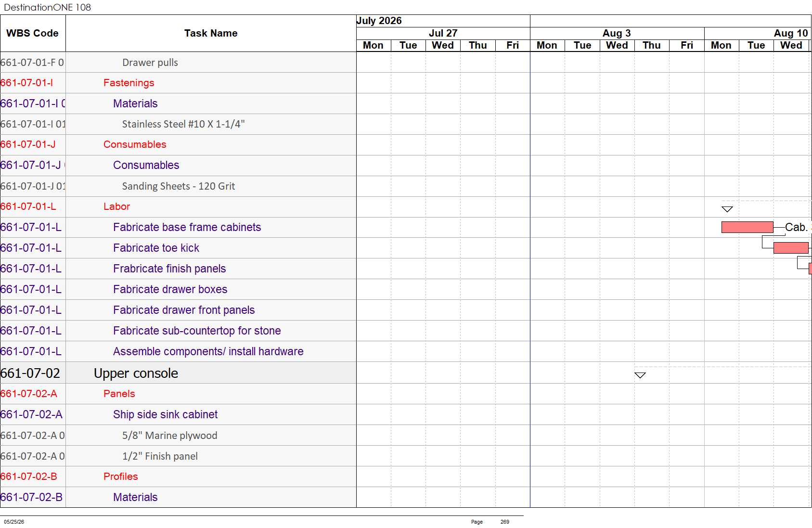Select Fabricate drawer boxes task
Image resolution: width=812 pixels, height=528 pixels.
coord(170,289)
